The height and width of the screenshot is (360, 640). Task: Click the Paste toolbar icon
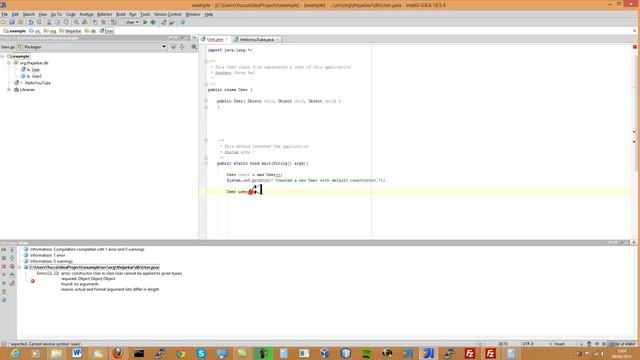pos(66,22)
